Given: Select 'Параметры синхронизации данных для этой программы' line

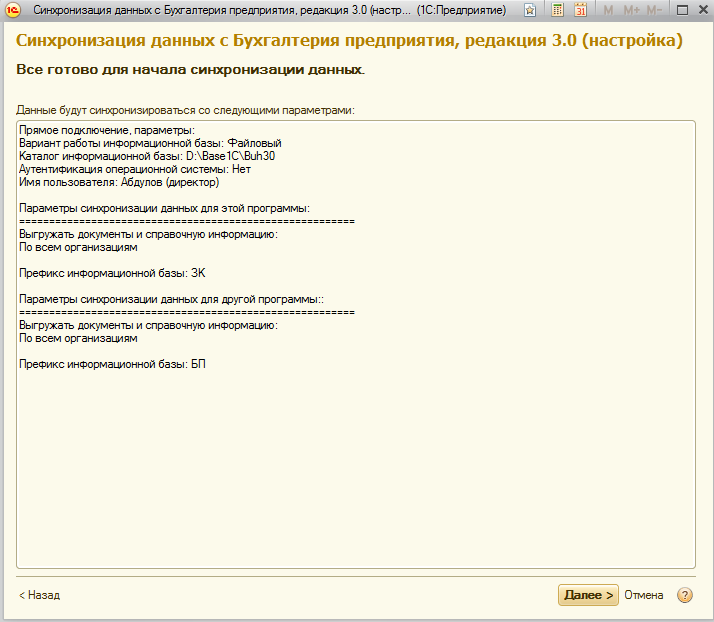Looking at the screenshot, I should pyautogui.click(x=164, y=208).
